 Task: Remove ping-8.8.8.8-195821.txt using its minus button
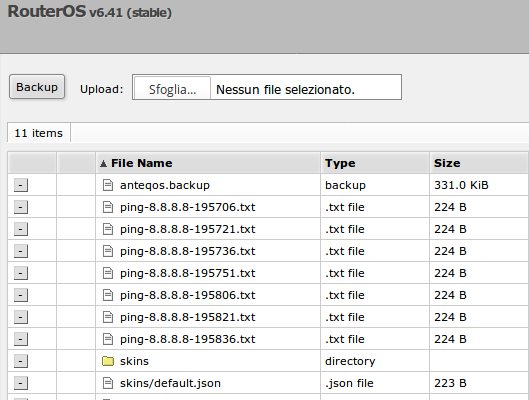coord(21,317)
